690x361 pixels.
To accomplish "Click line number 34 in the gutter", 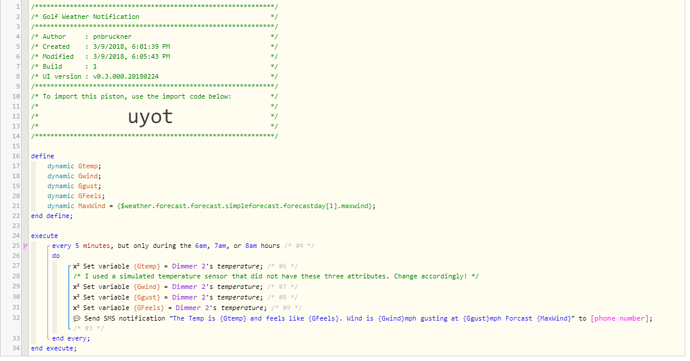I will 16,348.
